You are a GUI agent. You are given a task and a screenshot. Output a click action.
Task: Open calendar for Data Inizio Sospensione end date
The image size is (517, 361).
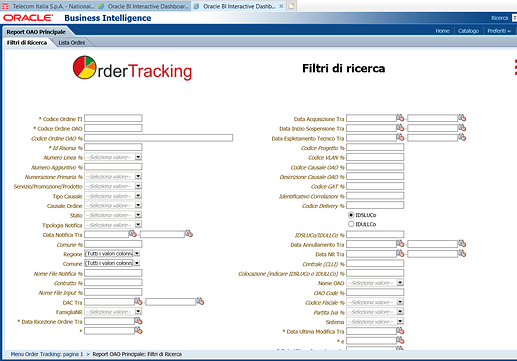pyautogui.click(x=462, y=128)
